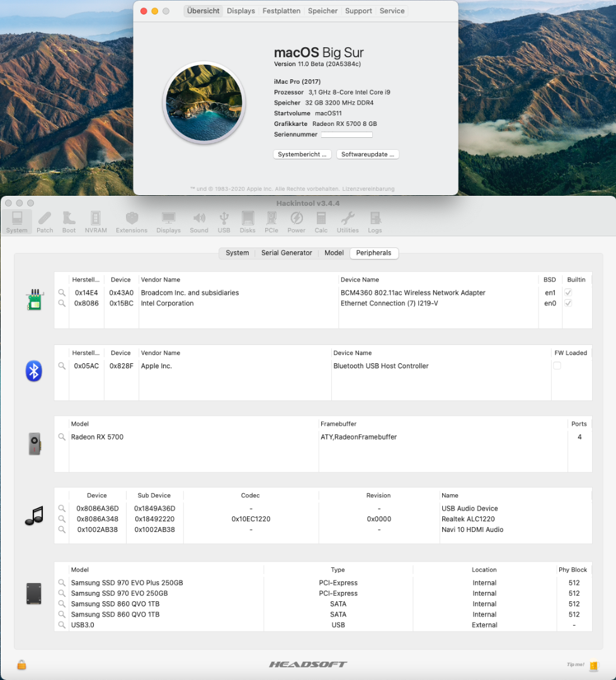
Task: Open the USB toolbar section
Action: click(x=224, y=221)
